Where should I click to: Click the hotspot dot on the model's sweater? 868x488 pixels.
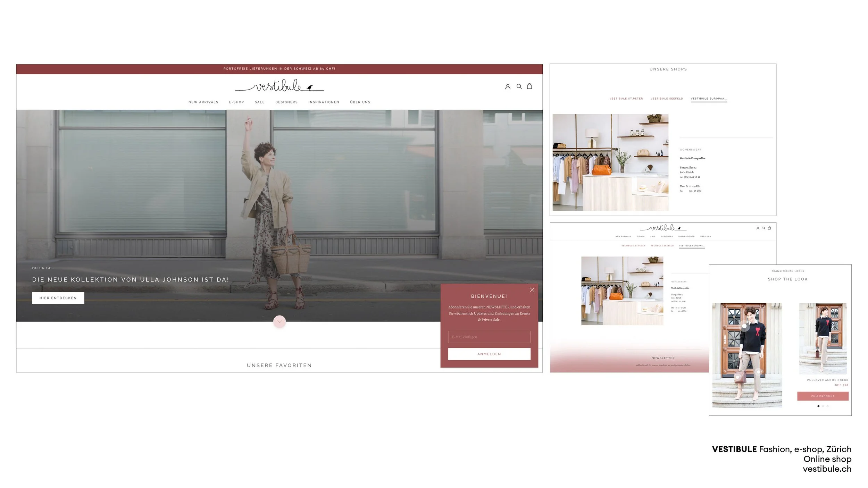[x=744, y=326]
